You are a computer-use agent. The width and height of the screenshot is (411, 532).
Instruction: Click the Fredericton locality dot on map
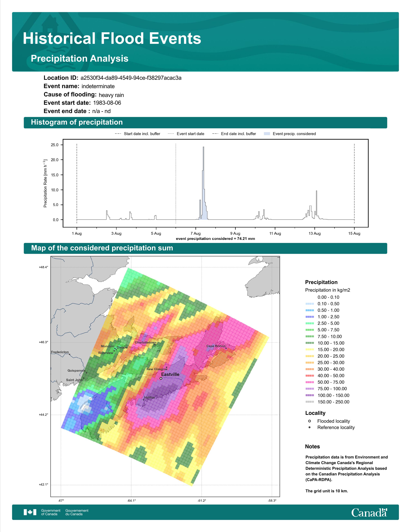[x=70, y=354]
